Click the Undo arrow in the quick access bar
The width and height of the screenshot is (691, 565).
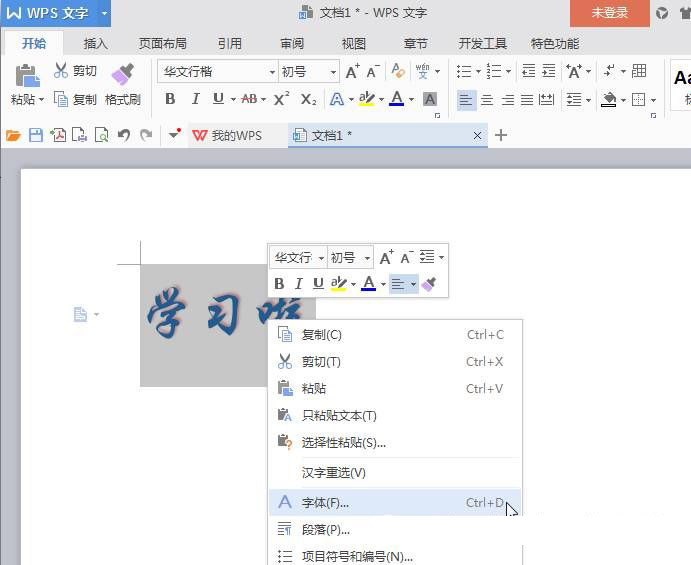click(x=124, y=135)
